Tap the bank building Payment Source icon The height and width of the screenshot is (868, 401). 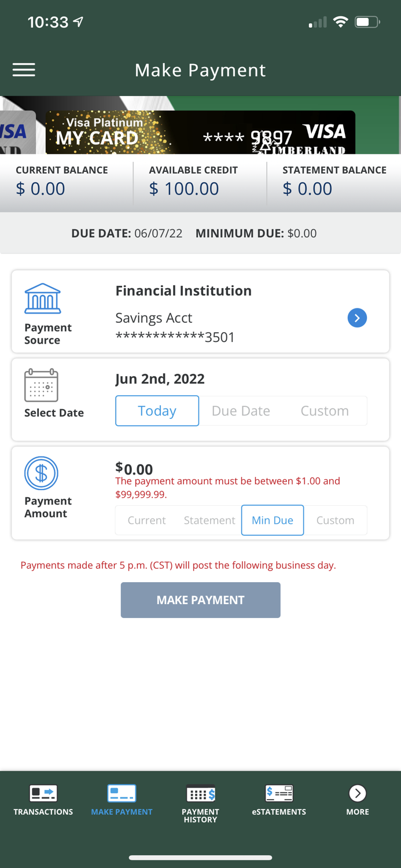tap(42, 299)
